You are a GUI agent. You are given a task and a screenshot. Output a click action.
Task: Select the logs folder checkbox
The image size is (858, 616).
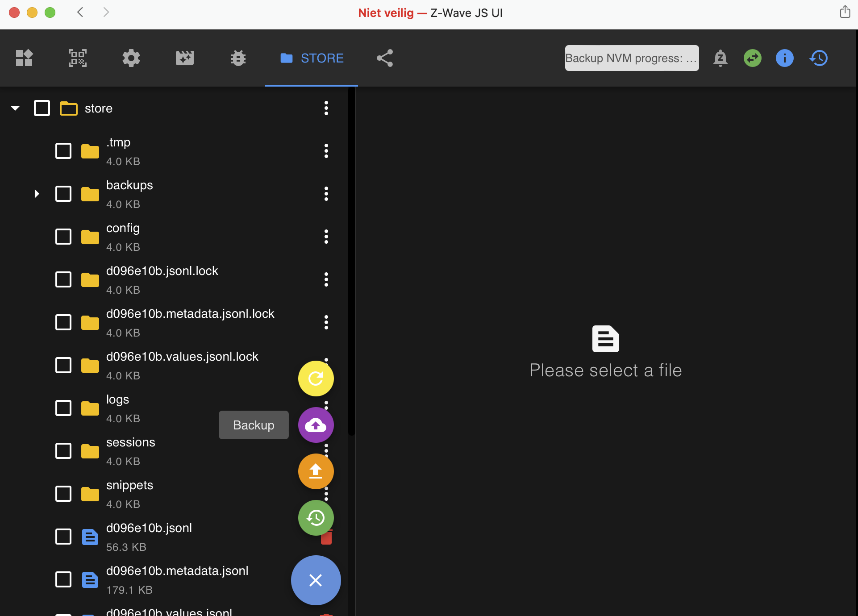[x=63, y=408]
